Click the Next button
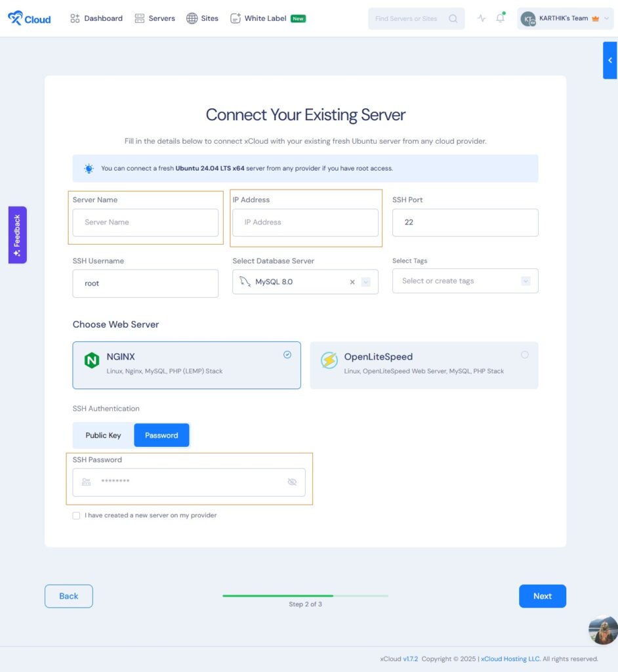This screenshot has width=618, height=672. [542, 596]
